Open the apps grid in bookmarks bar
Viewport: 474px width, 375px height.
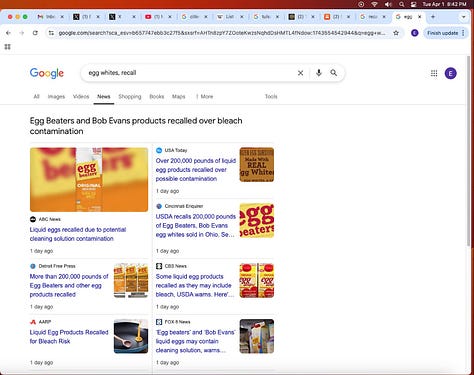7,47
